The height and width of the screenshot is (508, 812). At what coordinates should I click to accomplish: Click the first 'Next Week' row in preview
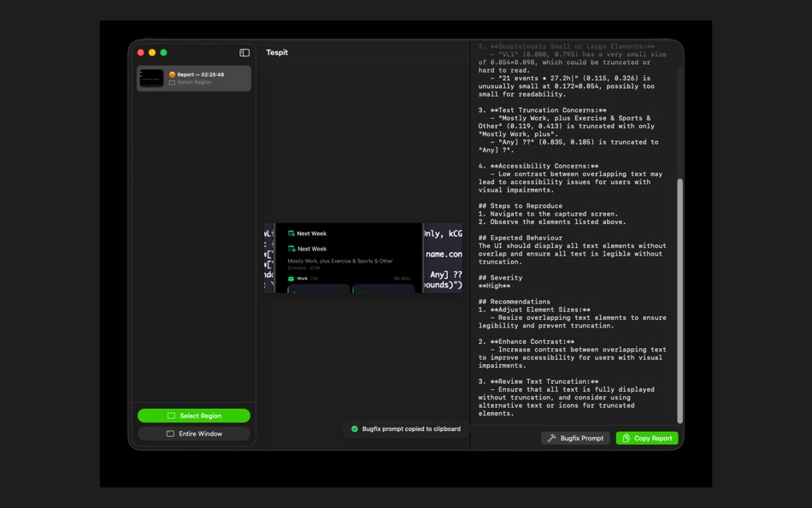pyautogui.click(x=307, y=233)
